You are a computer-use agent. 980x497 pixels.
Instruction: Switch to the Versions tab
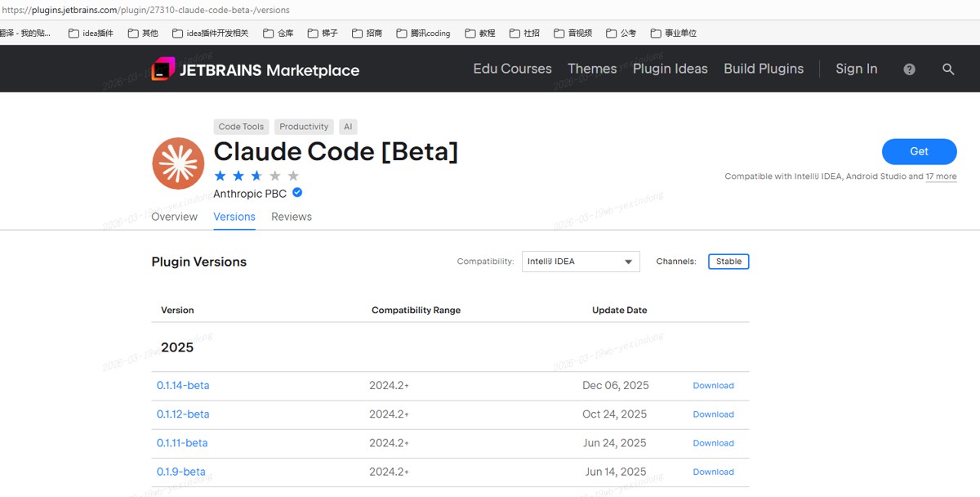click(234, 217)
